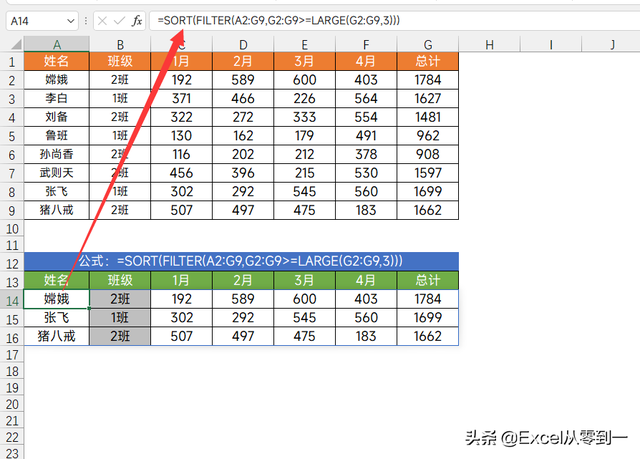This screenshot has width=640, height=459.
Task: Click total value 1597
Action: click(428, 173)
